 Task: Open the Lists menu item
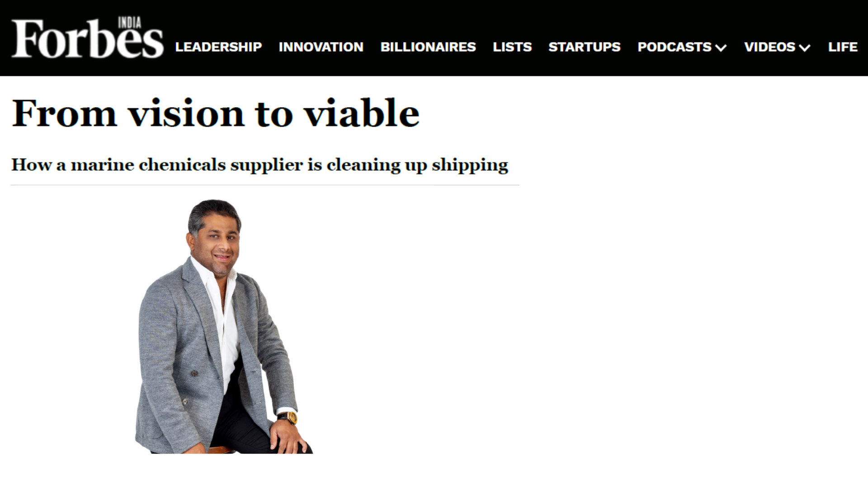coord(512,47)
